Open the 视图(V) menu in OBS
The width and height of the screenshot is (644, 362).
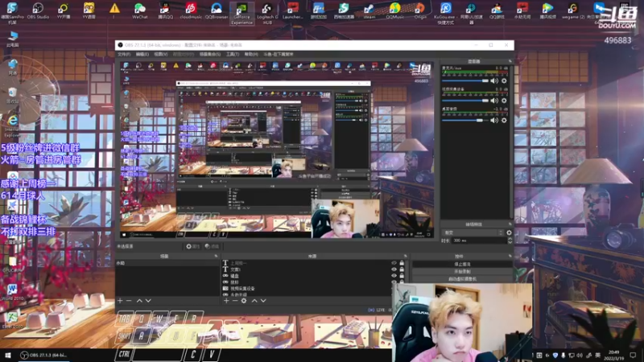pos(160,54)
